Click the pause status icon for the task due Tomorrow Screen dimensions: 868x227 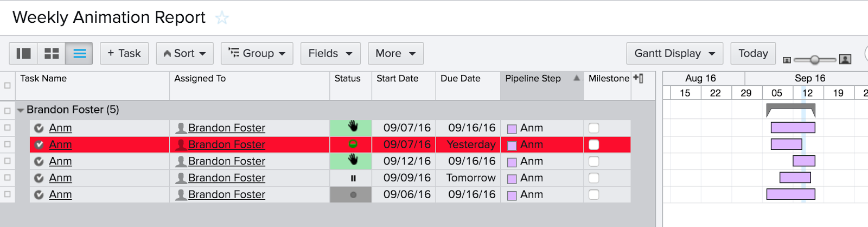pos(353,178)
